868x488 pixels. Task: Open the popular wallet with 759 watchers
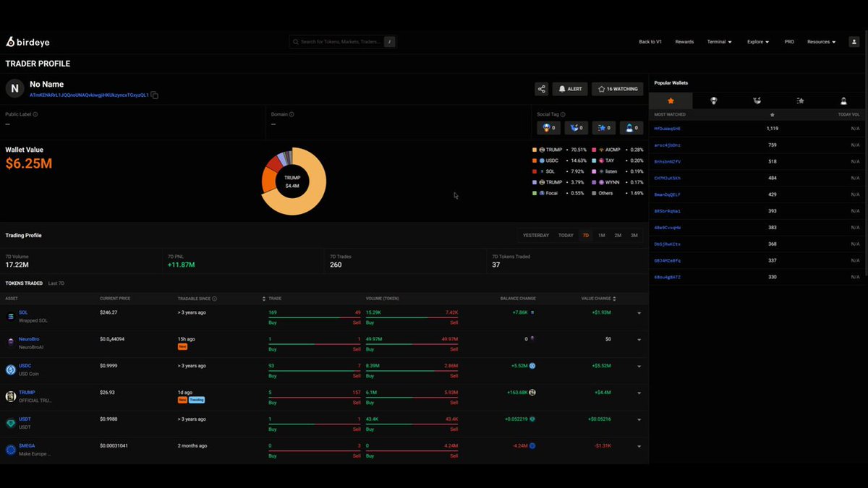point(667,145)
